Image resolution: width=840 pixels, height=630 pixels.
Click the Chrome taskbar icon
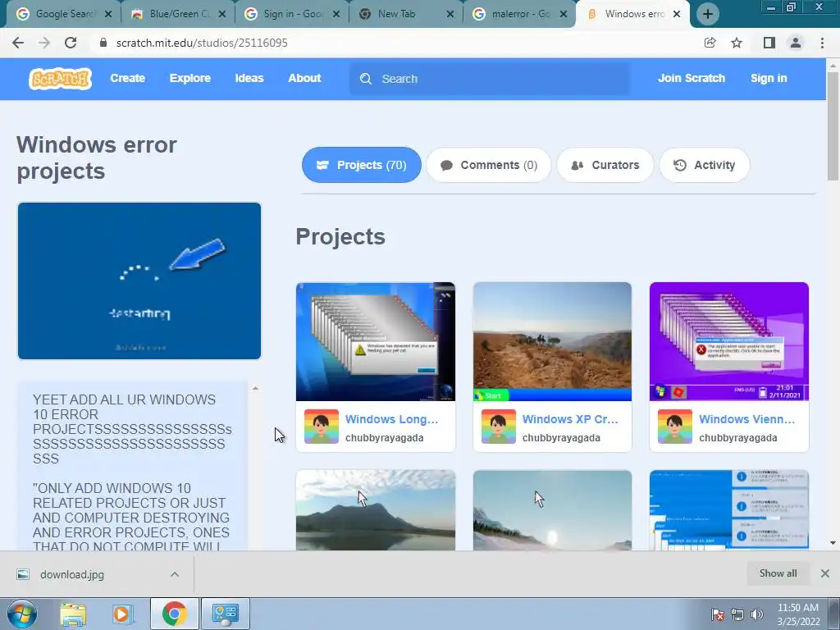(174, 614)
